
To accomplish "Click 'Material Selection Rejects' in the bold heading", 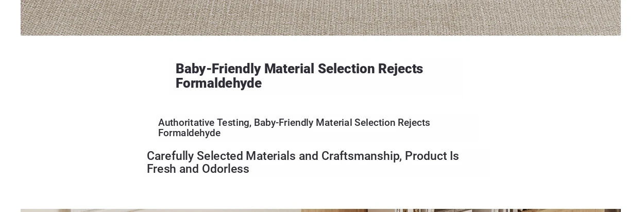I will click(344, 69).
